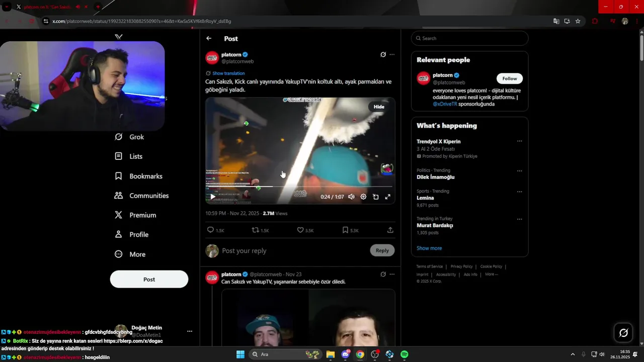644x362 pixels.
Task: Expand video to fullscreen
Action: [x=387, y=197]
